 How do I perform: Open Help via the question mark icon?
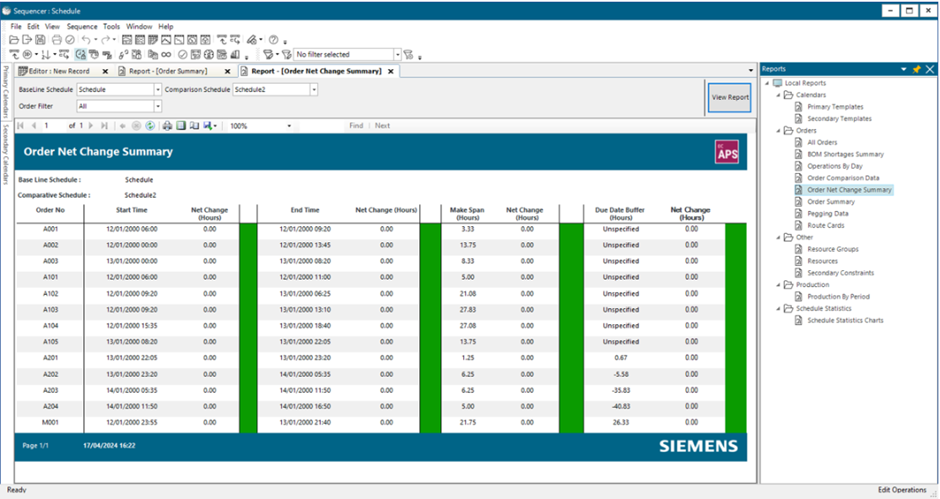coord(272,40)
